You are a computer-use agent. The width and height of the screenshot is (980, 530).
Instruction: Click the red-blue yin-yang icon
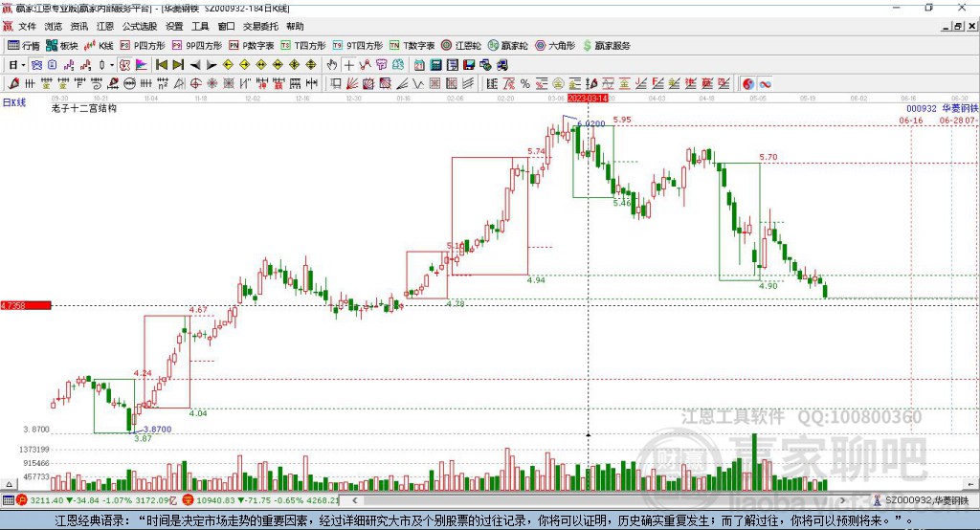pyautogui.click(x=748, y=84)
